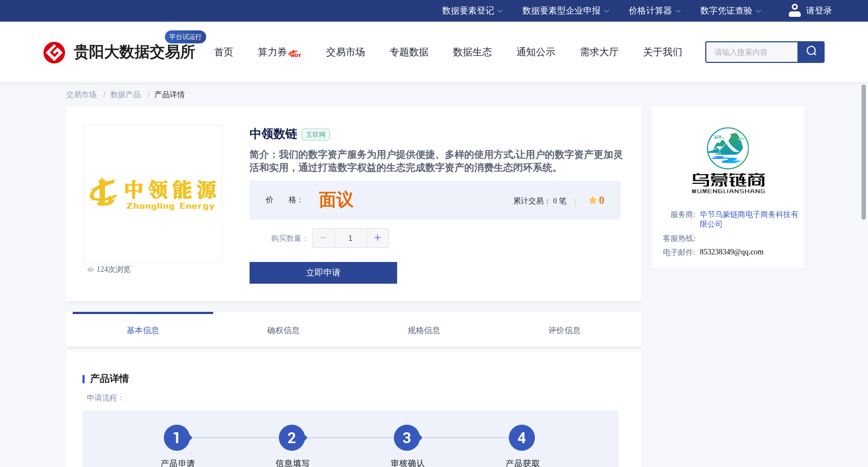Click the 立即申请 button

pyautogui.click(x=323, y=273)
